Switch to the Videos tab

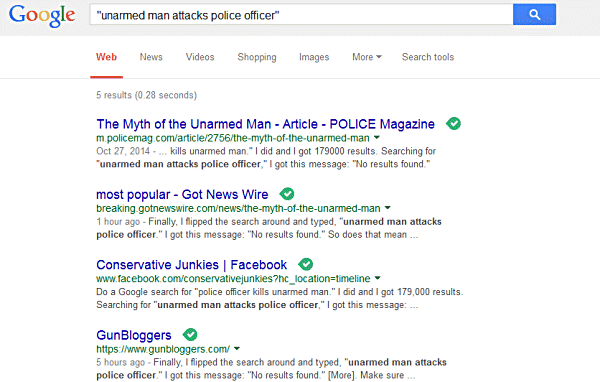point(200,57)
